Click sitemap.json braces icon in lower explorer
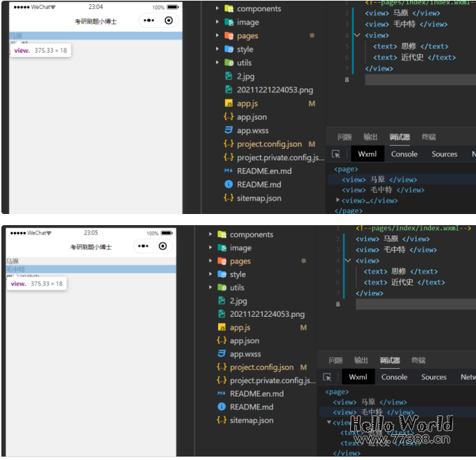Image resolution: width=476 pixels, height=460 pixels. pos(222,420)
